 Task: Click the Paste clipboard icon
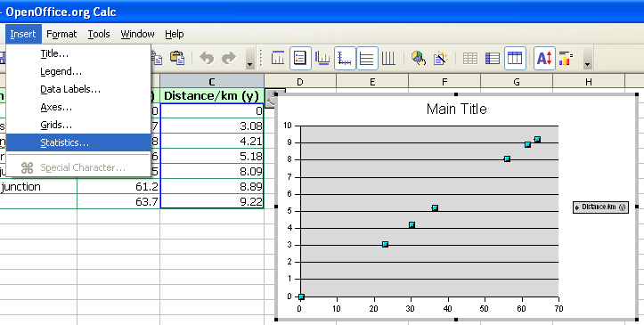177,58
